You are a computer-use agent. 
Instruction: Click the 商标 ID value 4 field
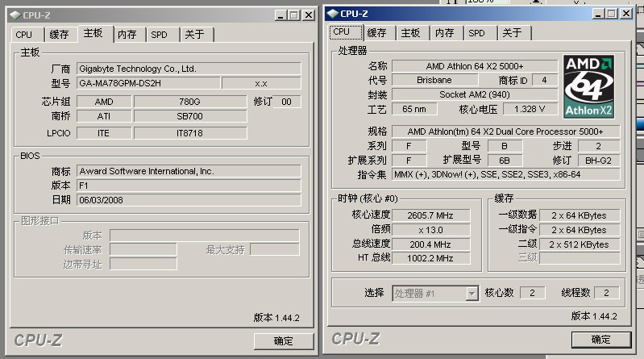tap(545, 80)
